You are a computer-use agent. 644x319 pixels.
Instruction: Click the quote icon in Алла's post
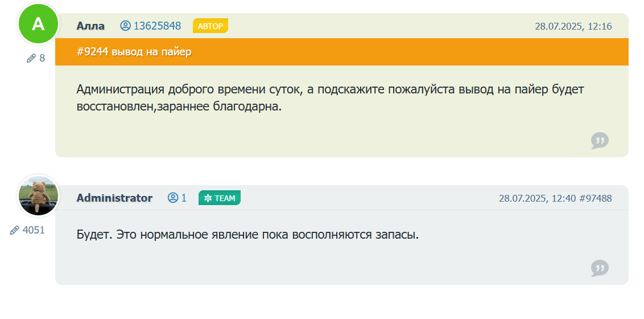(600, 140)
